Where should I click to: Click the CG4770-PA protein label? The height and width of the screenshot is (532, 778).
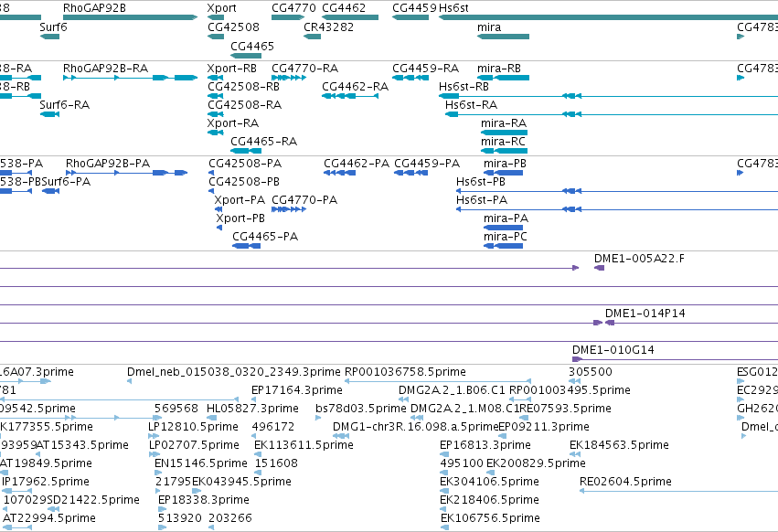point(304,200)
